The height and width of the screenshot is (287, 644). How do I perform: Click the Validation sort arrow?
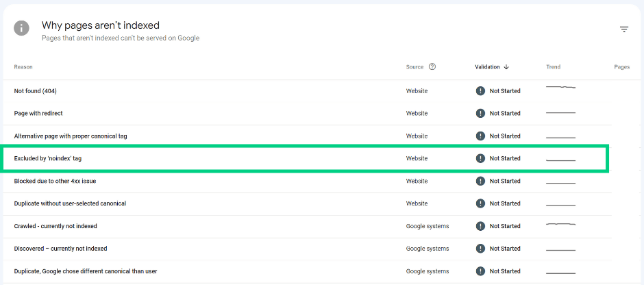pos(506,67)
